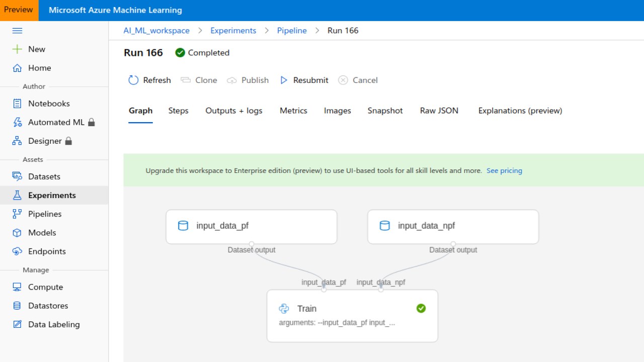Collapse sidebar with hamburger menu icon
The height and width of the screenshot is (362, 644).
(17, 31)
